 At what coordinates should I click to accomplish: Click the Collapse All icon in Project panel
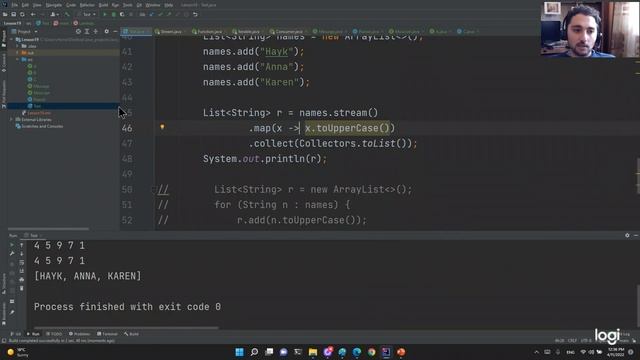coord(96,31)
